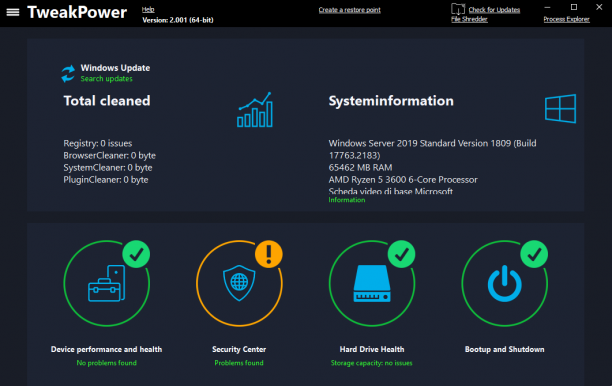Click the bar chart statistics icon
Viewport: 612px width, 386px height.
point(255,110)
